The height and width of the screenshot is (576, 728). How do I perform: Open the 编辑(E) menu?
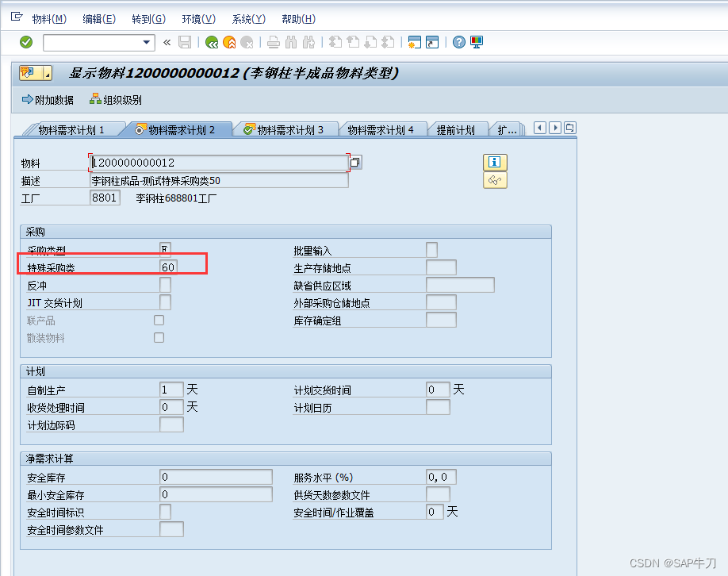(99, 19)
